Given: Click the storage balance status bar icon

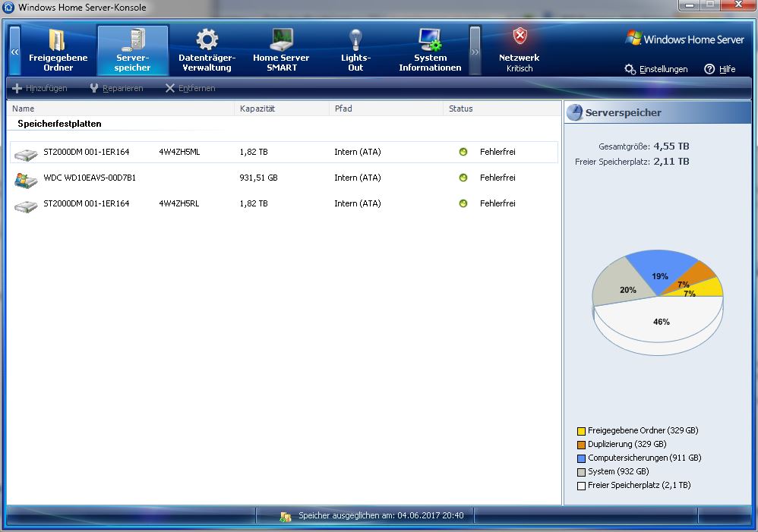Looking at the screenshot, I should click(286, 516).
